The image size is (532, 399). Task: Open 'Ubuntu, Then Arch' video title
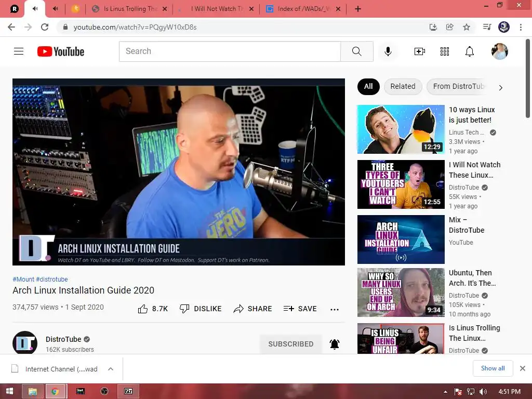click(472, 278)
